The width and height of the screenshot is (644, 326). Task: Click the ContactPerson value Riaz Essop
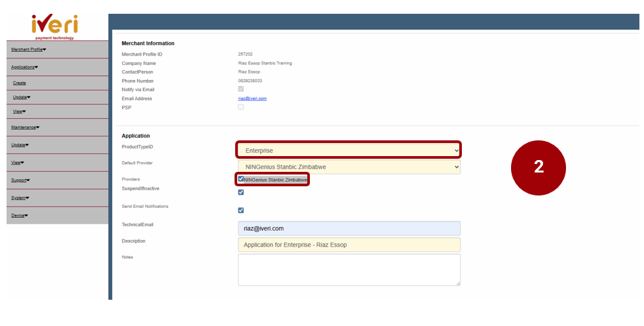pos(249,72)
